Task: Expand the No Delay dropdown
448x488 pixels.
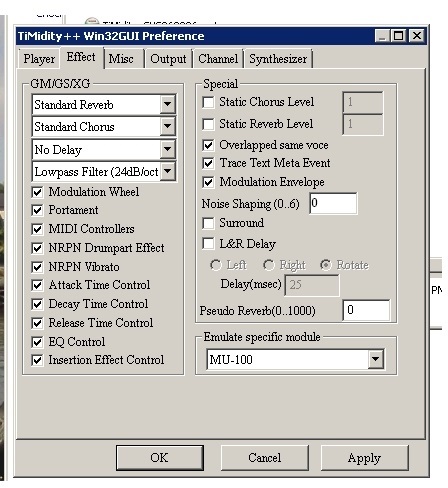Action: click(x=168, y=149)
